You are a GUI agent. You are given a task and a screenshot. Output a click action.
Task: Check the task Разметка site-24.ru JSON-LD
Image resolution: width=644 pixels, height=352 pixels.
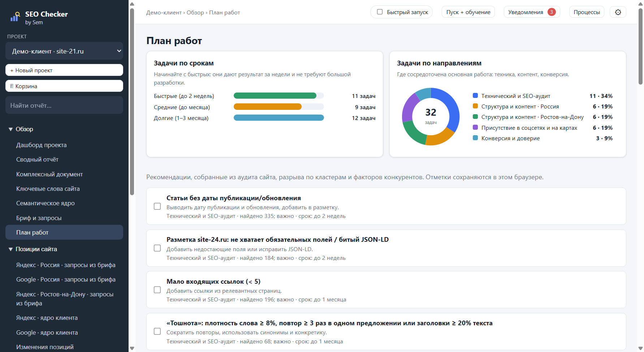click(x=157, y=248)
